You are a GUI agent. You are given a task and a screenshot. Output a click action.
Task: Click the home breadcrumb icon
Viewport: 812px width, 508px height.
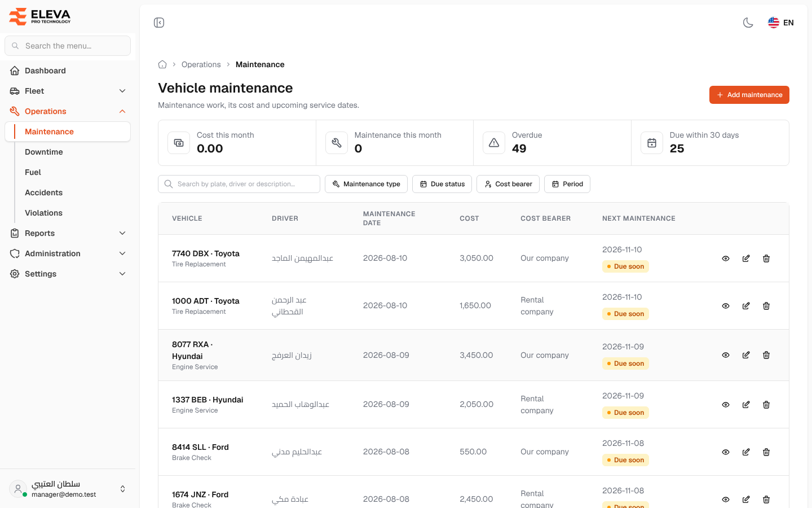click(x=162, y=64)
